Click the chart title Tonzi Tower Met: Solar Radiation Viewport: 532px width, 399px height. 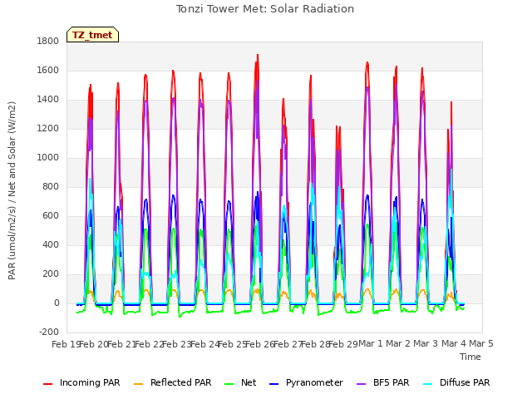[x=265, y=9]
